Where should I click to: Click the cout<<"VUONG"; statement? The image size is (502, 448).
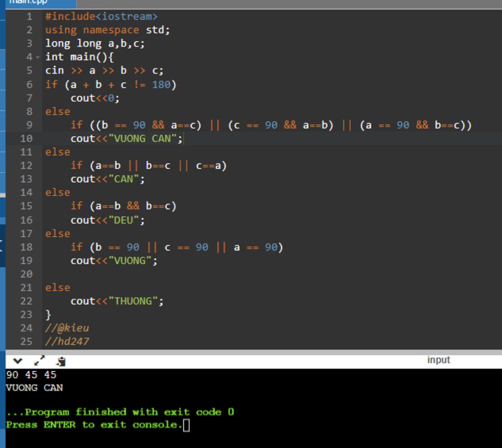114,261
